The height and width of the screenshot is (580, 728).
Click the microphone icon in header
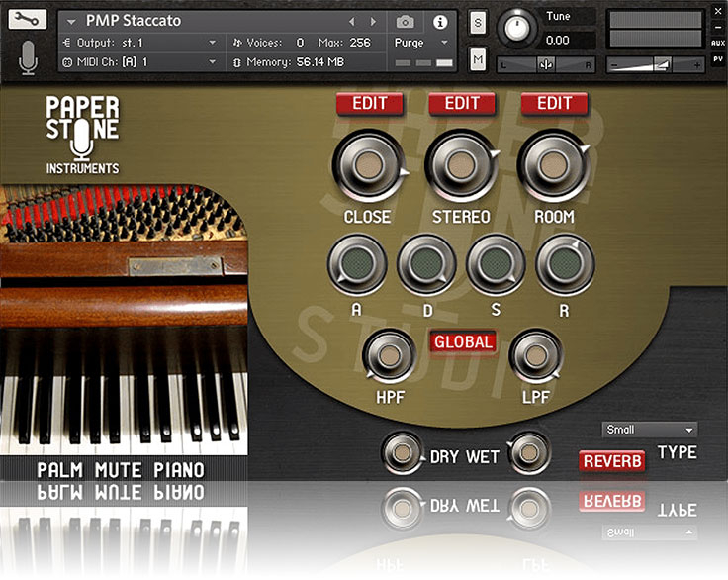[x=29, y=58]
